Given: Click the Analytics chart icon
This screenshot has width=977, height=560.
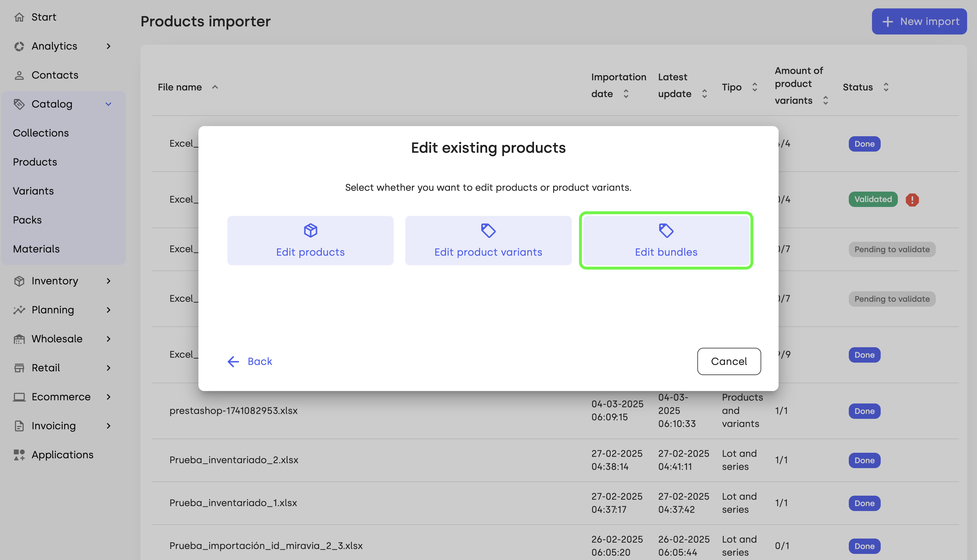Looking at the screenshot, I should click(19, 46).
